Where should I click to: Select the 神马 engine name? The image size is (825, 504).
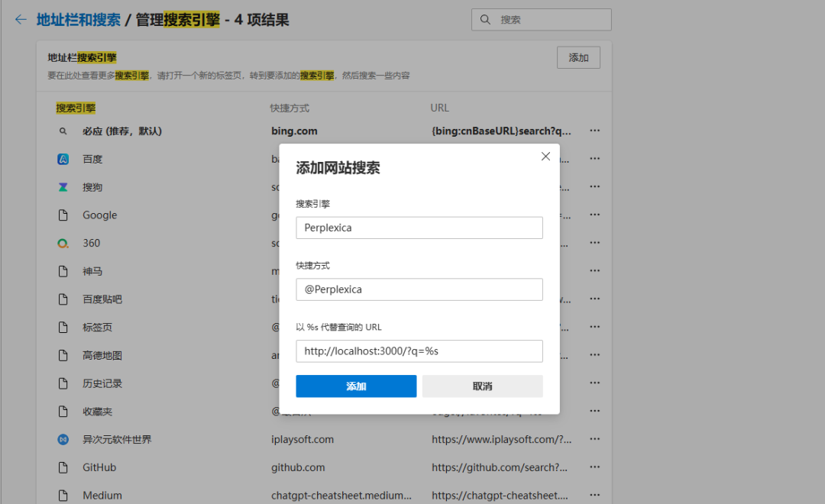92,271
